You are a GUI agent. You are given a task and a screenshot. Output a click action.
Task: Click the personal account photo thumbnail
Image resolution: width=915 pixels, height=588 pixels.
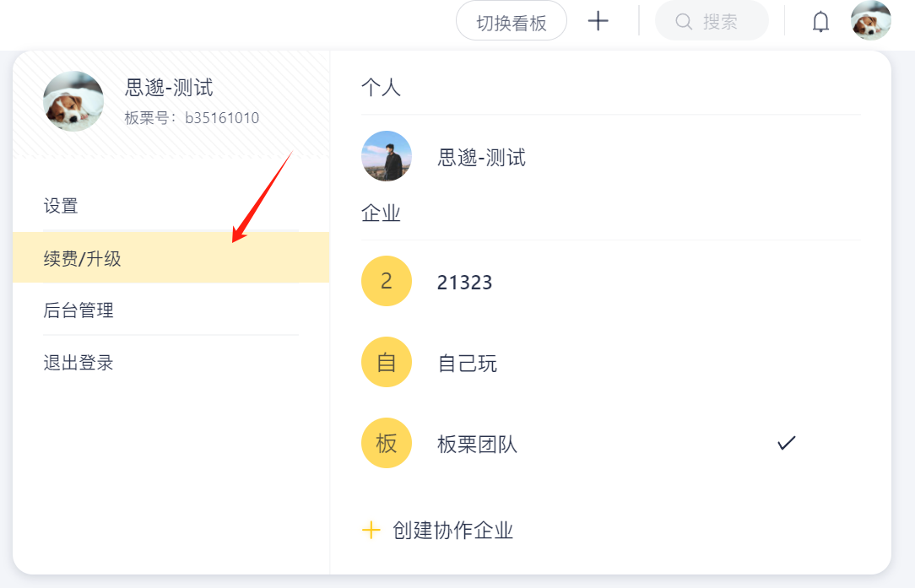(387, 156)
